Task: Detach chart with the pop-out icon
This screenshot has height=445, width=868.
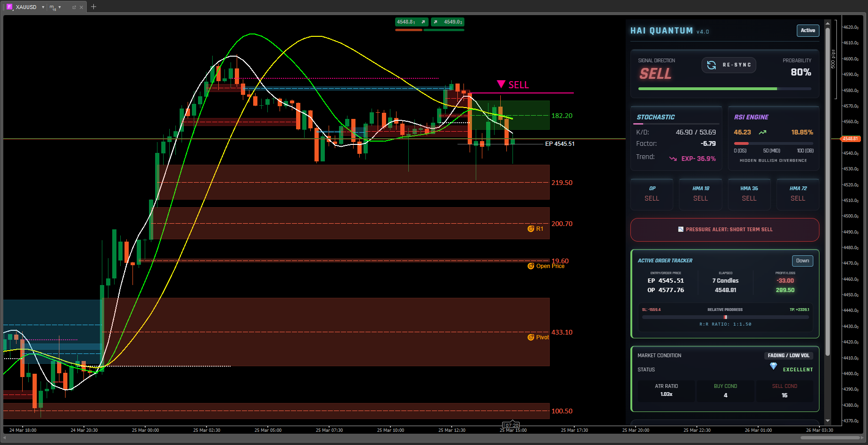Action: [74, 7]
